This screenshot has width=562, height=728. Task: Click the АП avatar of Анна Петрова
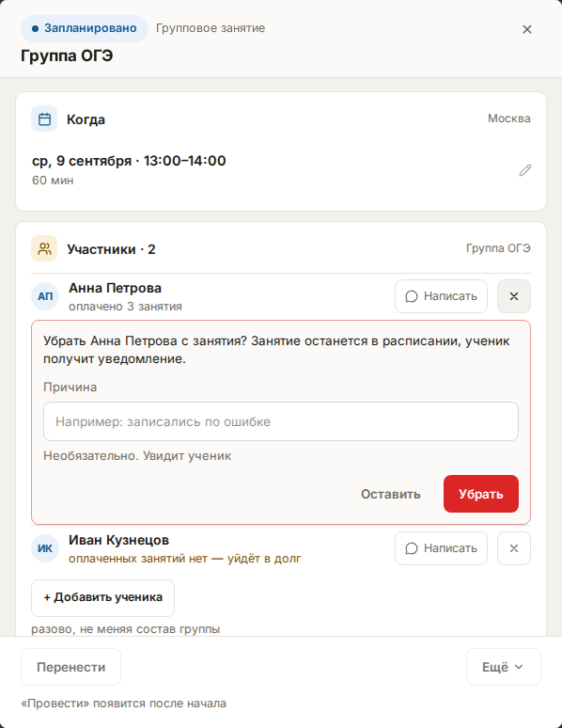pos(45,296)
